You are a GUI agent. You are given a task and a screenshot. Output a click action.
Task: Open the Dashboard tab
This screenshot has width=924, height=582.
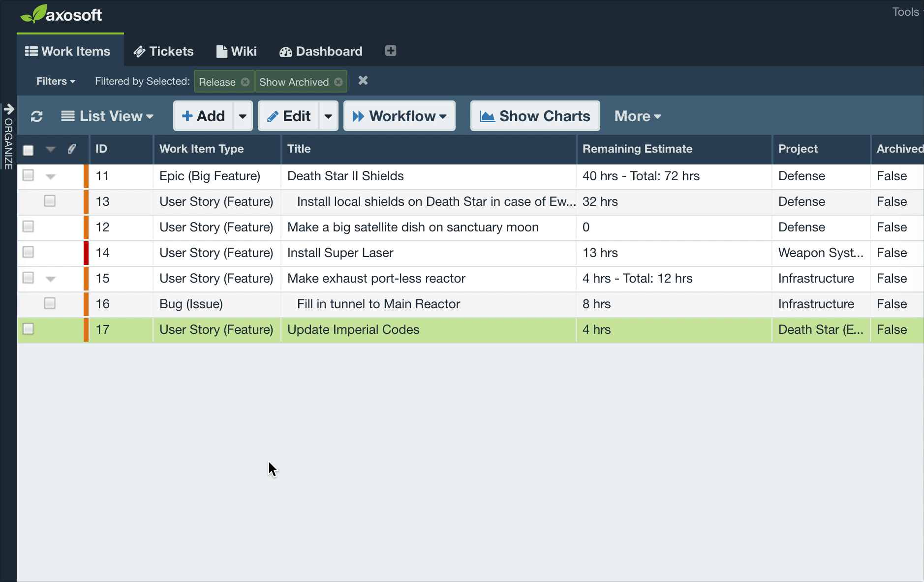coord(321,51)
